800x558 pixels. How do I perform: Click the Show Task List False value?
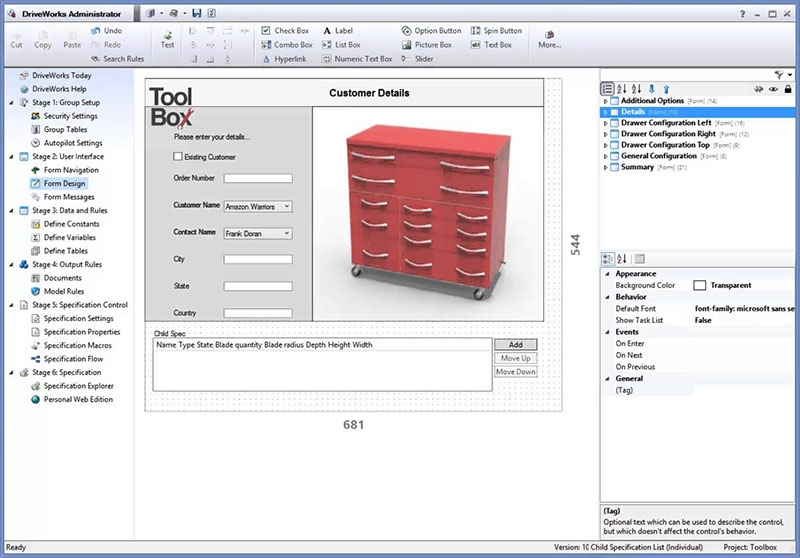pyautogui.click(x=703, y=320)
